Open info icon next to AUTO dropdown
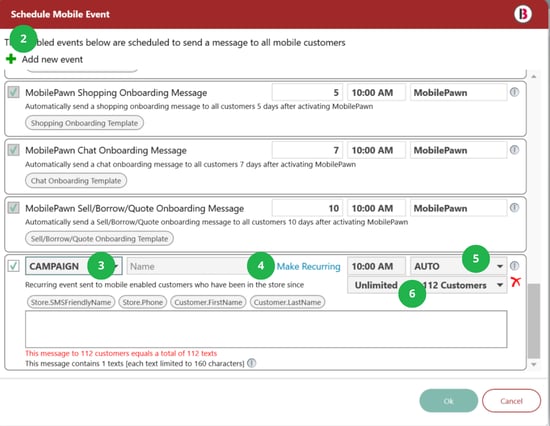Image resolution: width=550 pixels, height=426 pixels. [x=514, y=266]
